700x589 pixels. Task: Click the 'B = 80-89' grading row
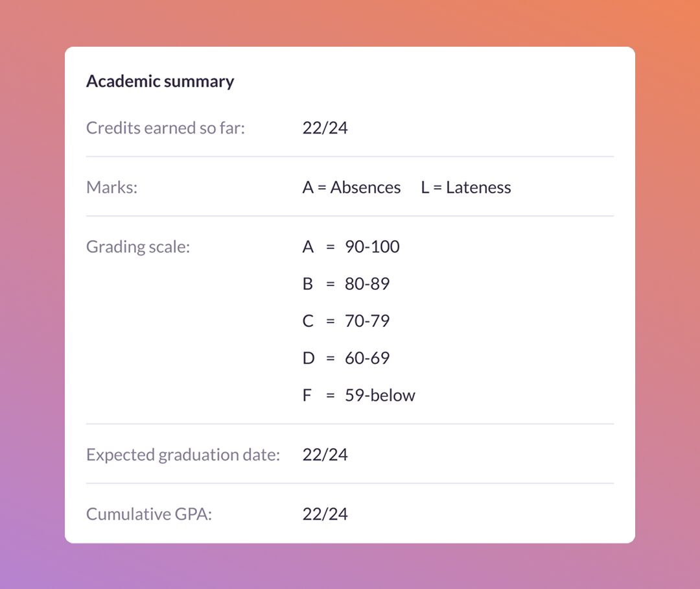tap(346, 283)
